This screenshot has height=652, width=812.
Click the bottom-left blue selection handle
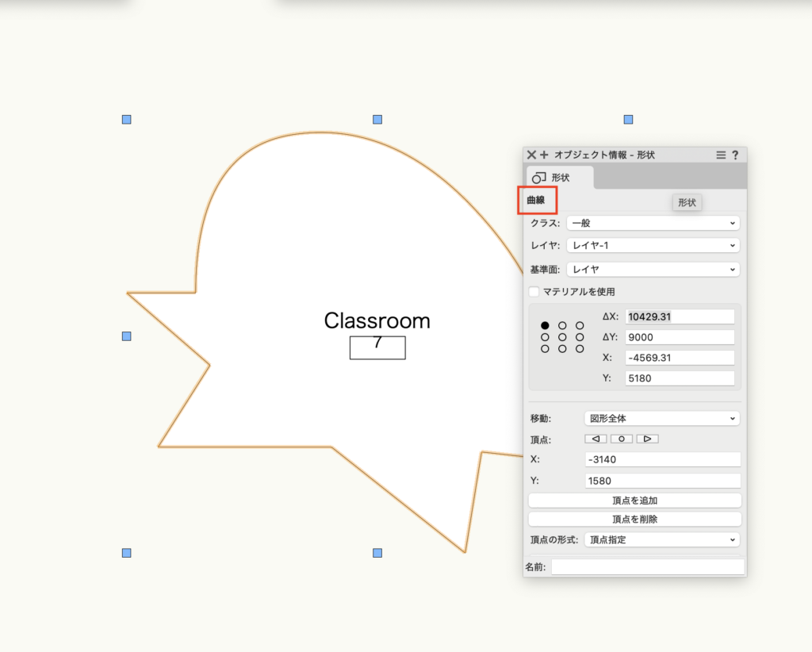pyautogui.click(x=126, y=553)
